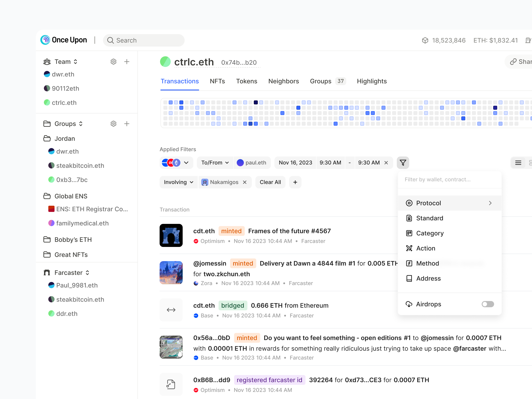Image resolution: width=532 pixels, height=399 pixels.
Task: Expand the Protocol filter submenu
Action: [450, 203]
